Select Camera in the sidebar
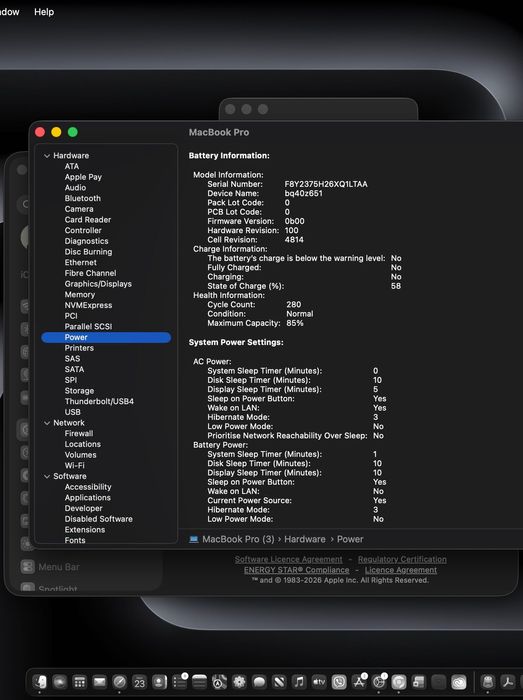 (x=79, y=209)
